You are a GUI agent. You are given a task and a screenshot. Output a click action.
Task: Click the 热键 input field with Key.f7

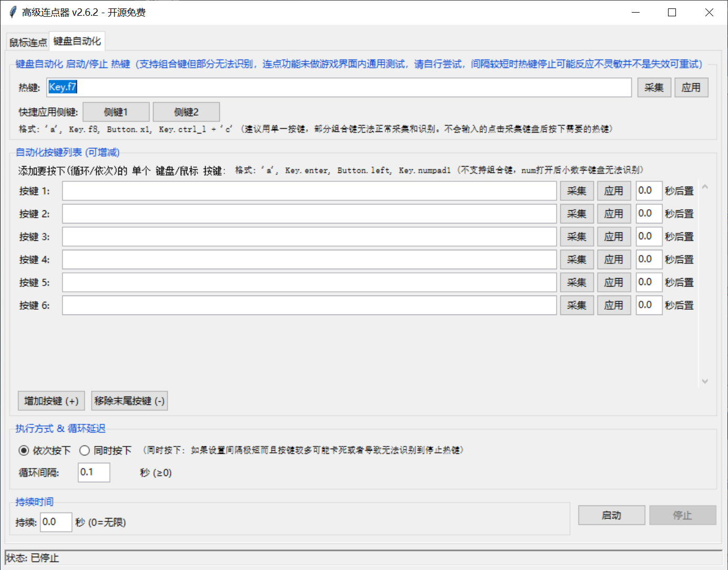pos(339,87)
